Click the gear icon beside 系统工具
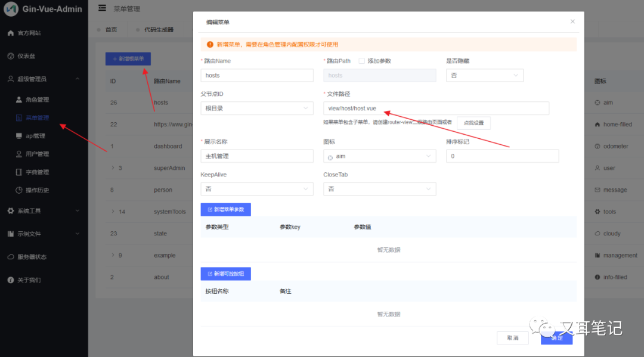 [x=10, y=211]
